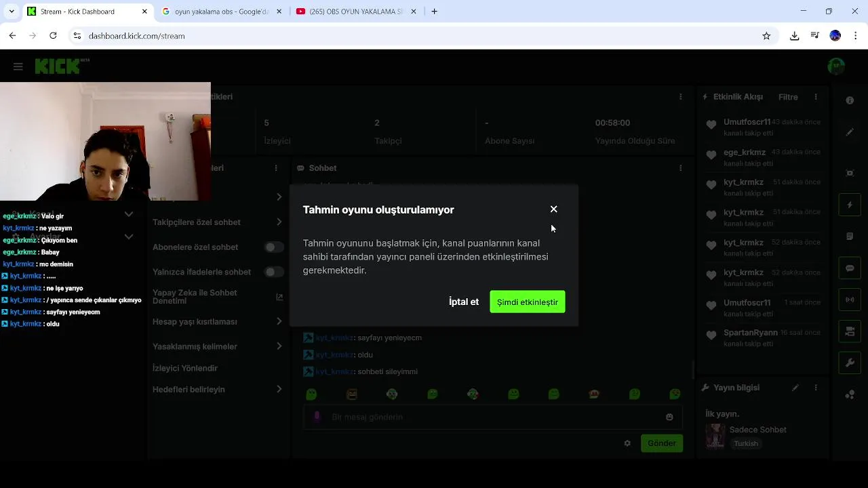Click the heart icon beside SpartanRyann follow event
The width and height of the screenshot is (868, 488).
pyautogui.click(x=711, y=335)
